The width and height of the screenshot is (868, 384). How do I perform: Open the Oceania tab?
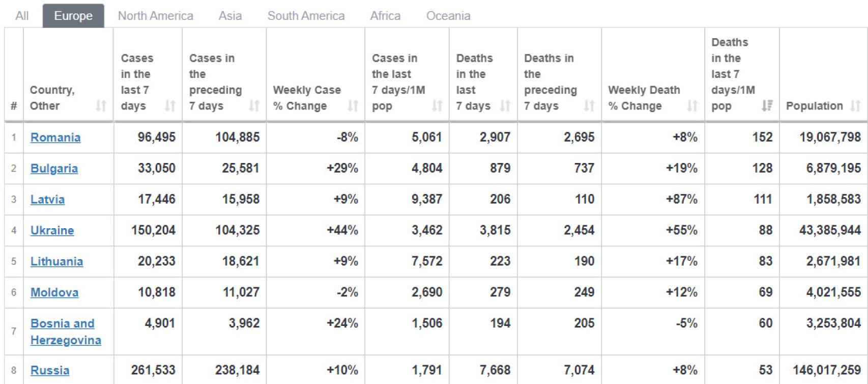coord(448,16)
